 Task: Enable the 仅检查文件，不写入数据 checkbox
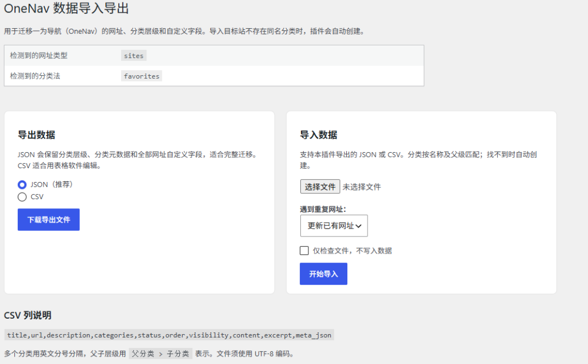(x=304, y=250)
